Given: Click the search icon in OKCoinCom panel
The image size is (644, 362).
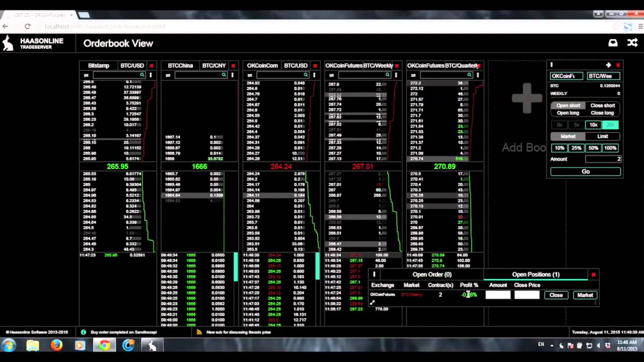Looking at the screenshot, I should (306, 75).
